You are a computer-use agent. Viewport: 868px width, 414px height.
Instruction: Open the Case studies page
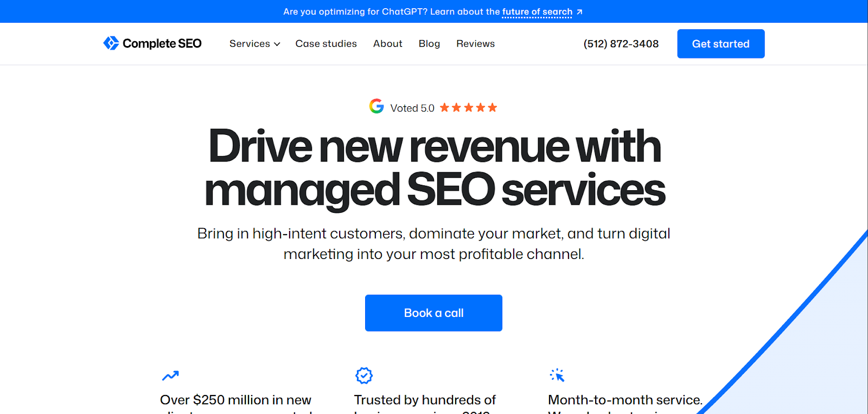325,43
